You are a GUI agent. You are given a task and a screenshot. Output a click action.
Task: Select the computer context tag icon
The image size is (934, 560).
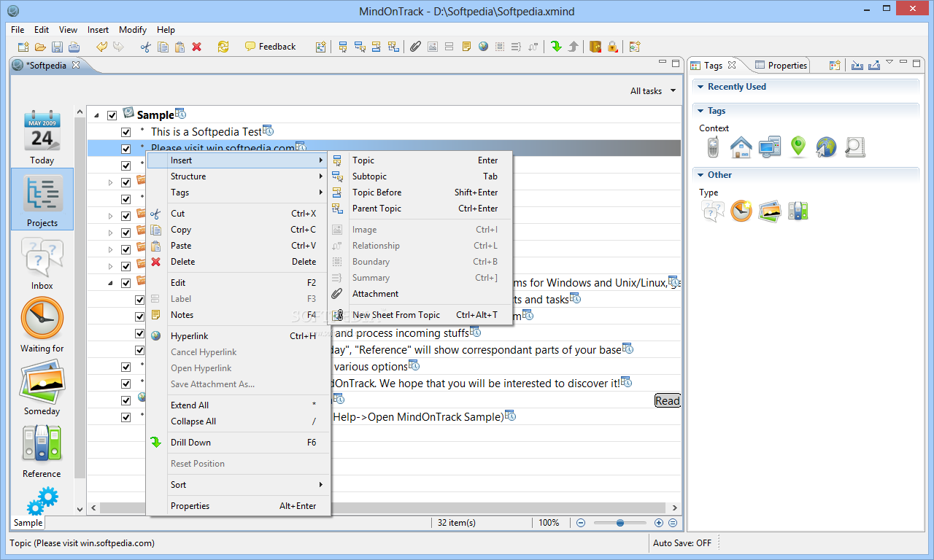tap(770, 147)
